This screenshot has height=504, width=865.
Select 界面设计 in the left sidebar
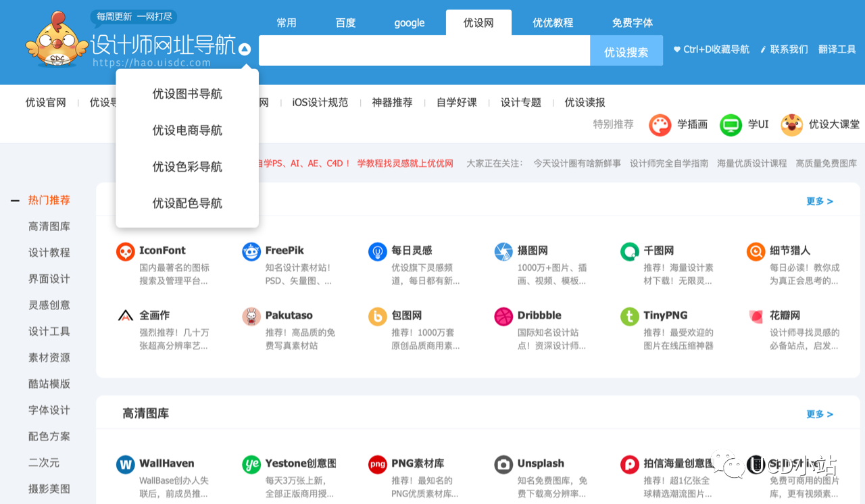[49, 279]
